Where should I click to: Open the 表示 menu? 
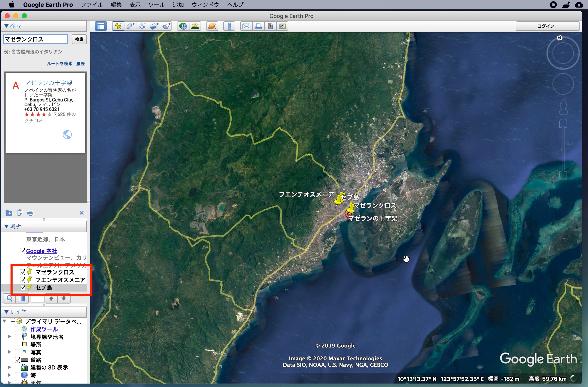point(135,5)
